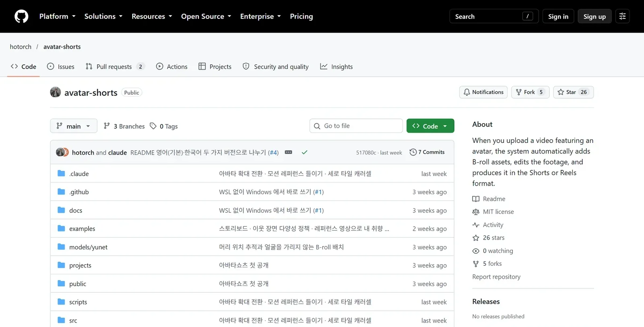
Task: Expand the Solutions menu
Action: pos(103,17)
